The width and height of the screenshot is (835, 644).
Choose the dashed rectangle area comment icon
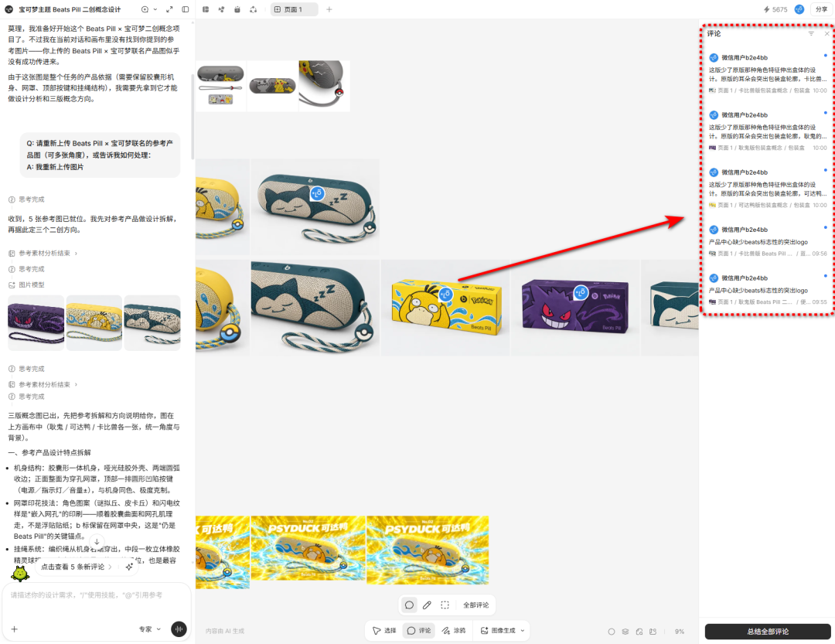coord(445,605)
